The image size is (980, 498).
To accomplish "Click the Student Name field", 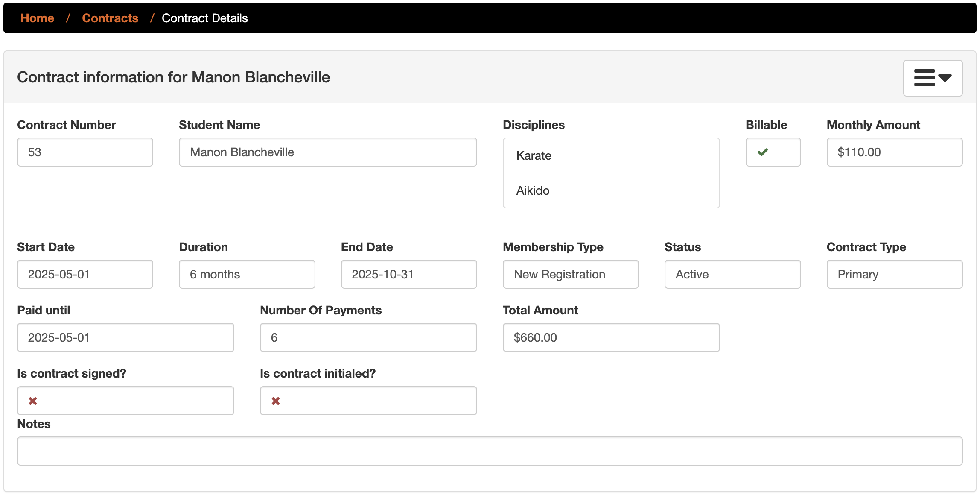I will point(327,152).
